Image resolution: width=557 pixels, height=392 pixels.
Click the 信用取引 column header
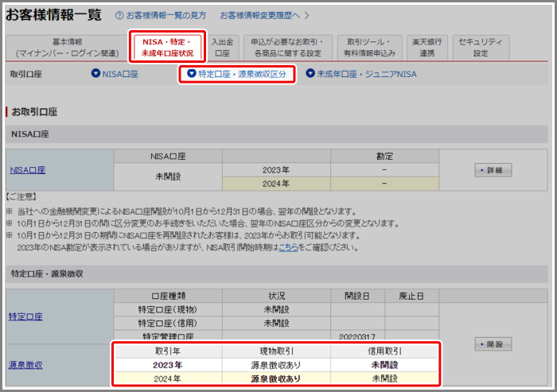click(384, 351)
